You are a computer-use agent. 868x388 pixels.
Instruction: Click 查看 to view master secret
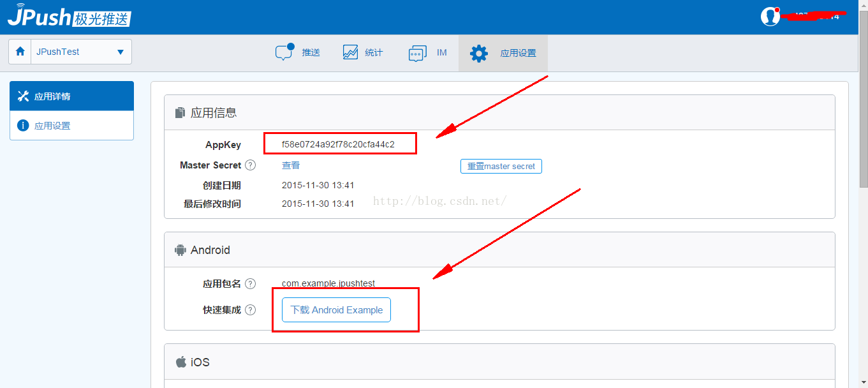tap(291, 165)
